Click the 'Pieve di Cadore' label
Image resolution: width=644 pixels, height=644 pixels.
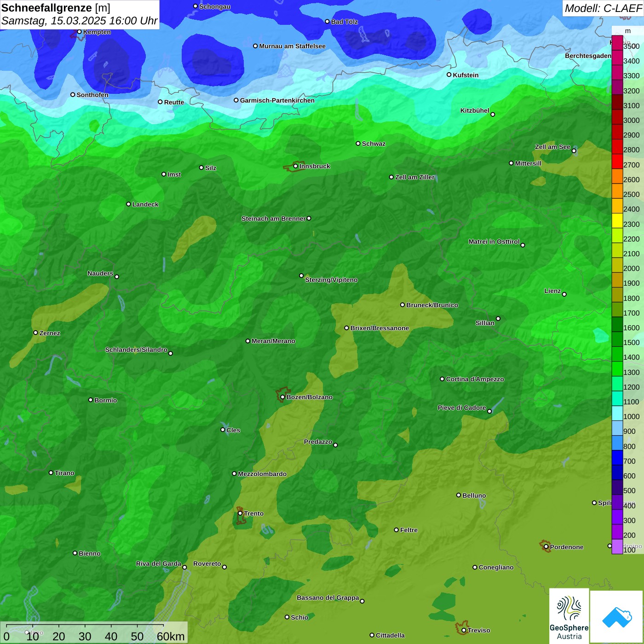coord(462,408)
